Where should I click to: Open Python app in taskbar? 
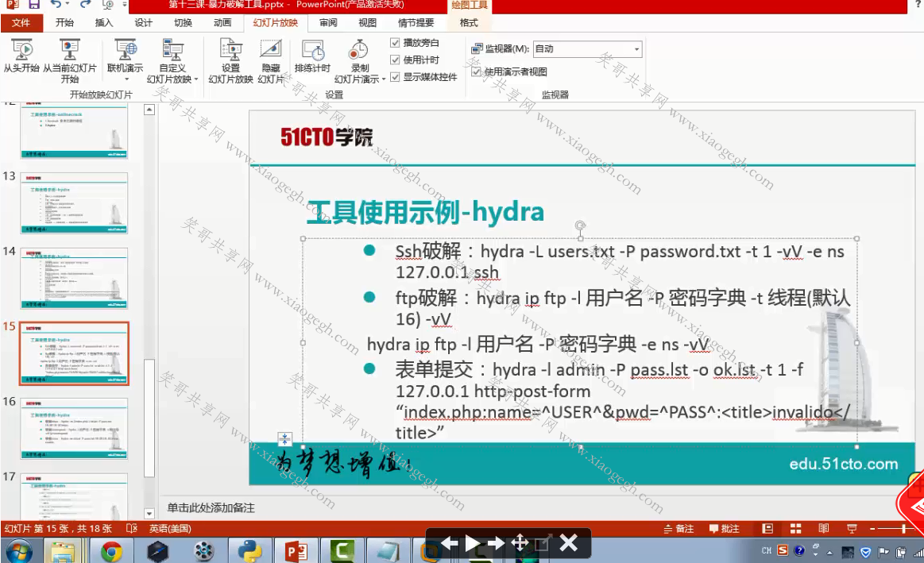click(249, 552)
